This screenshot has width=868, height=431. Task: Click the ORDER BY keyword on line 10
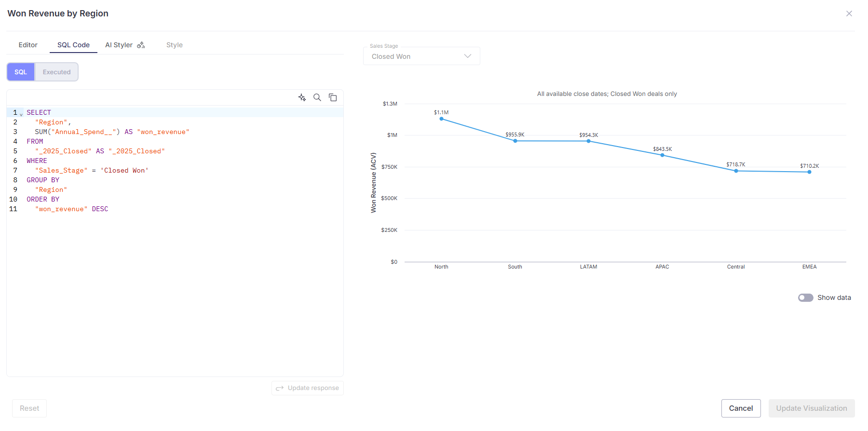(43, 199)
